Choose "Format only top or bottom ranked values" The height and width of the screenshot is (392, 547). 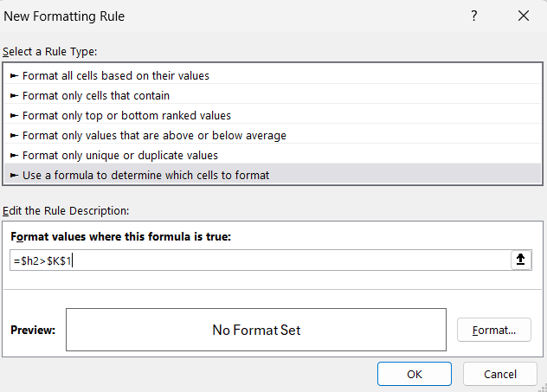[272, 115]
